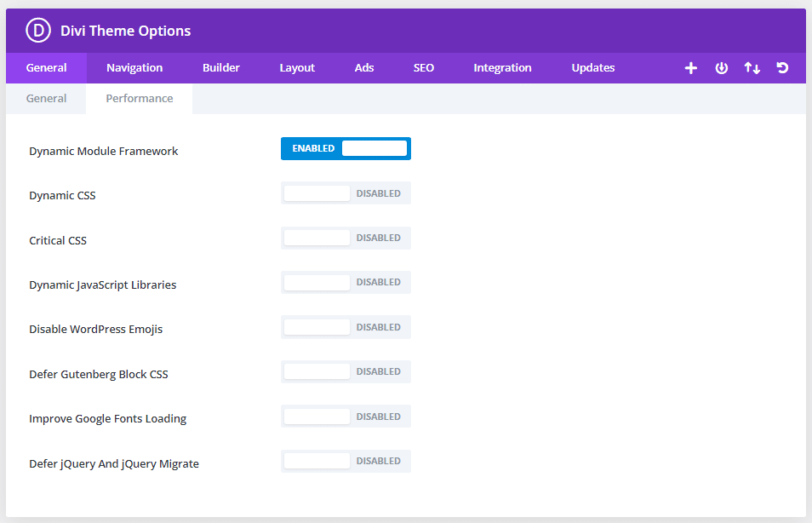Open the Updates tab
812x523 pixels.
click(x=593, y=68)
